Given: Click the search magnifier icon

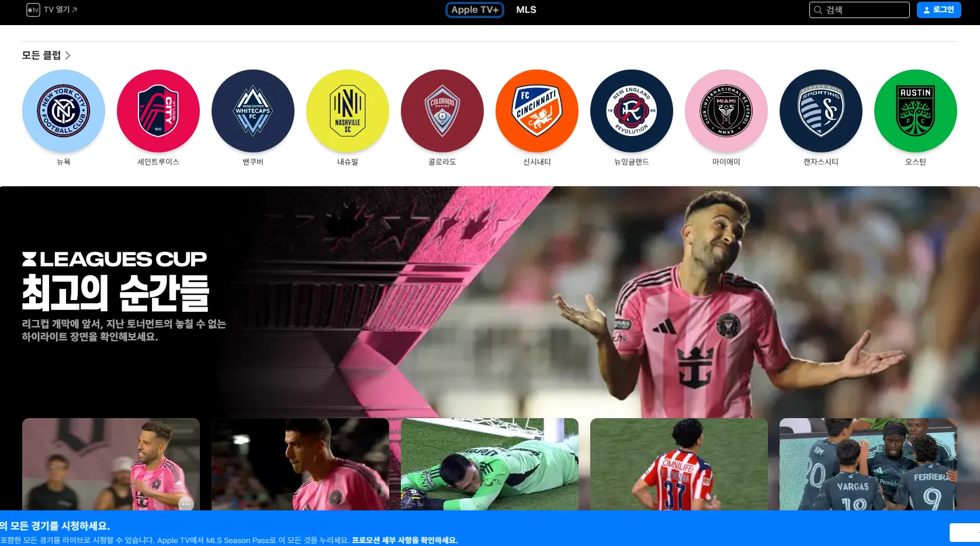Looking at the screenshot, I should coord(818,10).
